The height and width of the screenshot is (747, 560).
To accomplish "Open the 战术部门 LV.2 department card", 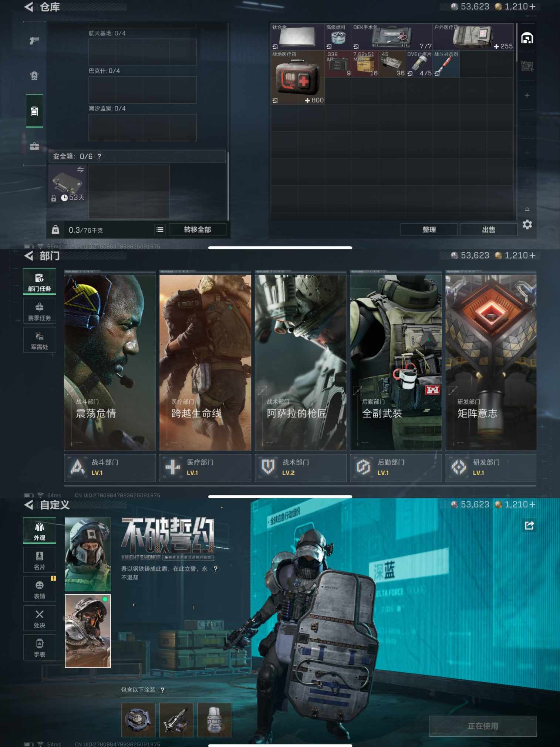I will 300,467.
